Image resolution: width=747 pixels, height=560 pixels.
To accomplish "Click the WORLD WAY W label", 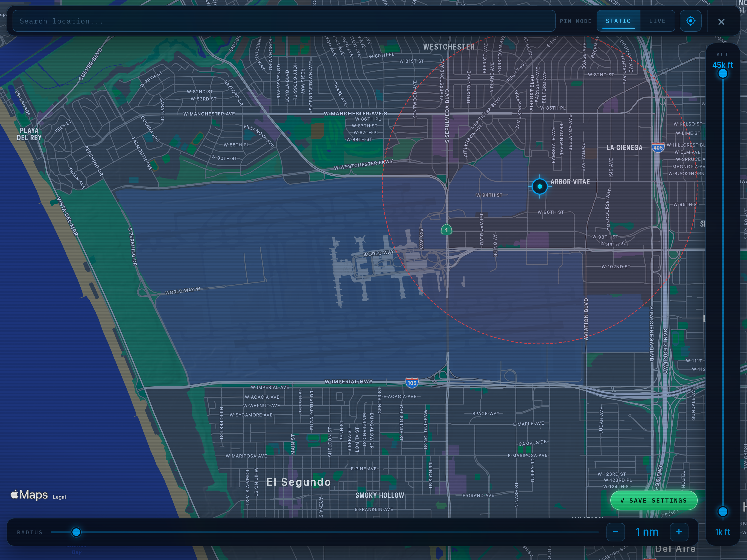I will point(183,291).
